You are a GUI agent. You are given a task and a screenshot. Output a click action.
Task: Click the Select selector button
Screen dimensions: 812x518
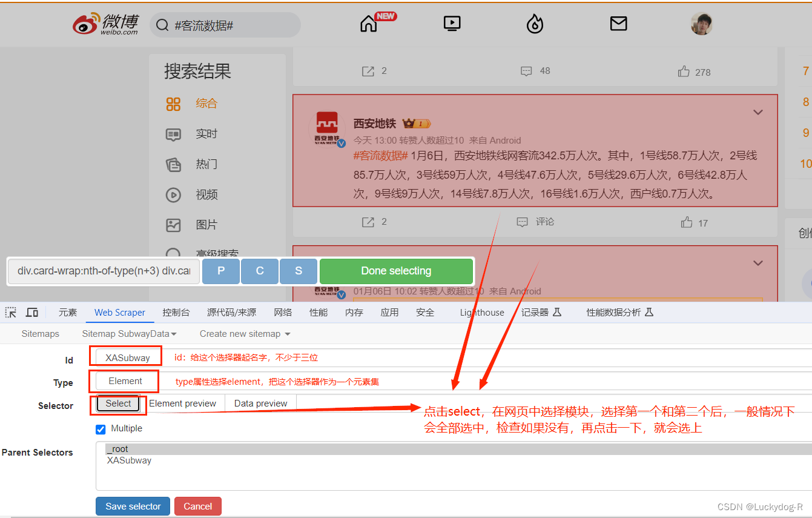click(118, 403)
